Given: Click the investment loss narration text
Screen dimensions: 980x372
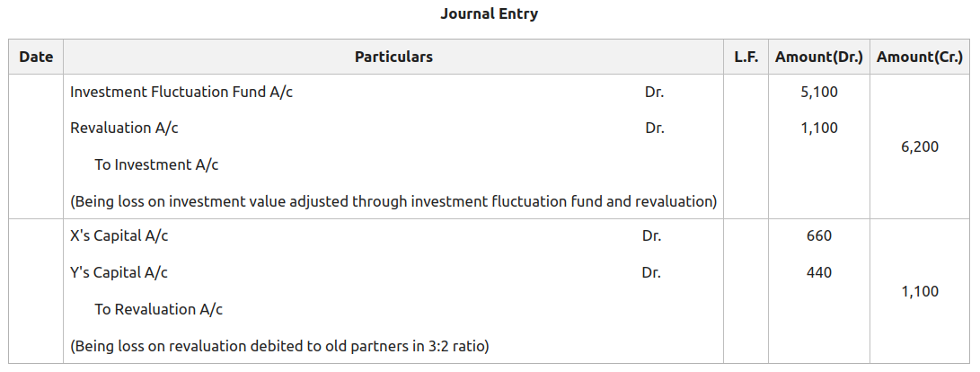Looking at the screenshot, I should [x=393, y=202].
